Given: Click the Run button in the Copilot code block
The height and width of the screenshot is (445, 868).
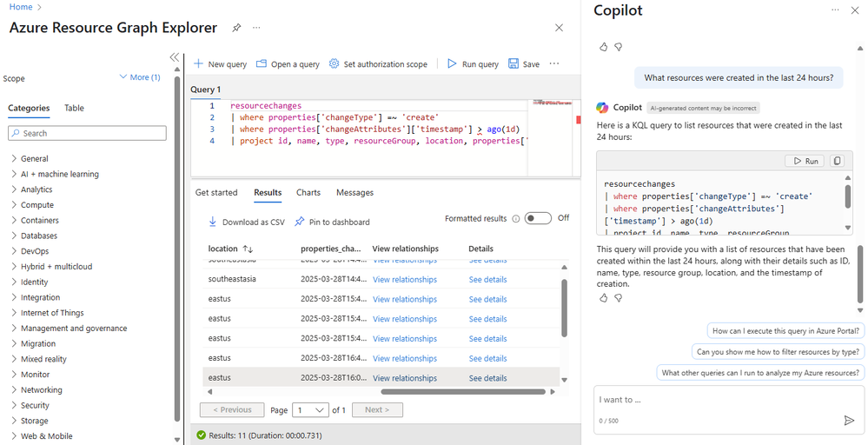Looking at the screenshot, I should [x=805, y=161].
